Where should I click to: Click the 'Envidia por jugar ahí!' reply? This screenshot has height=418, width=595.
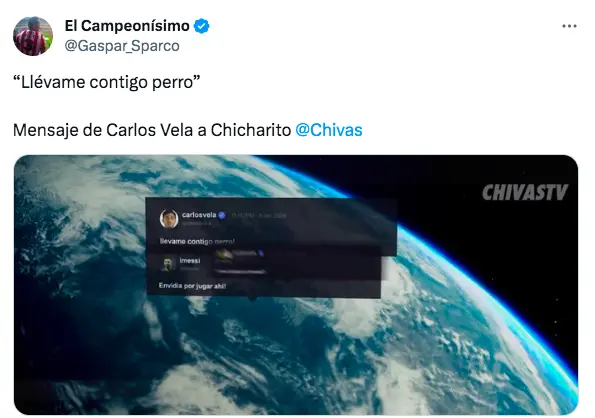[x=192, y=286]
